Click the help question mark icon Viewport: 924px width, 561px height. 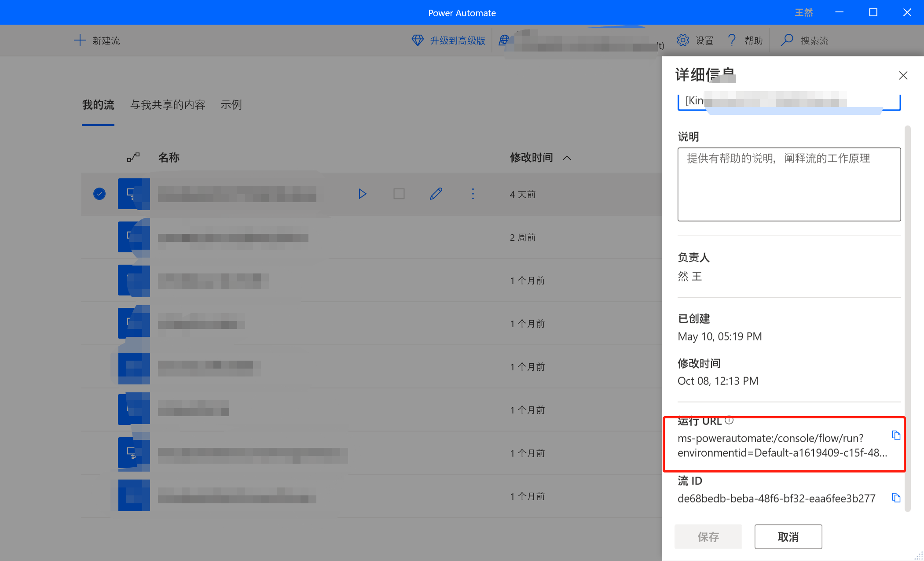point(732,41)
